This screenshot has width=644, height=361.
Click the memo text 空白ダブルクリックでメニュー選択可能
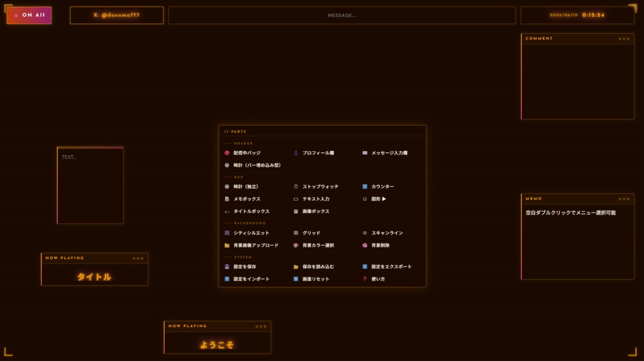point(570,213)
